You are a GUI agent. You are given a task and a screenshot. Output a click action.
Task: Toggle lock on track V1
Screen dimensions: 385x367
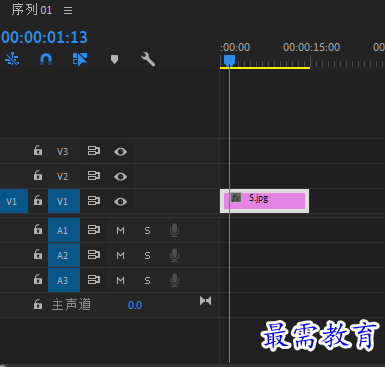(x=38, y=201)
